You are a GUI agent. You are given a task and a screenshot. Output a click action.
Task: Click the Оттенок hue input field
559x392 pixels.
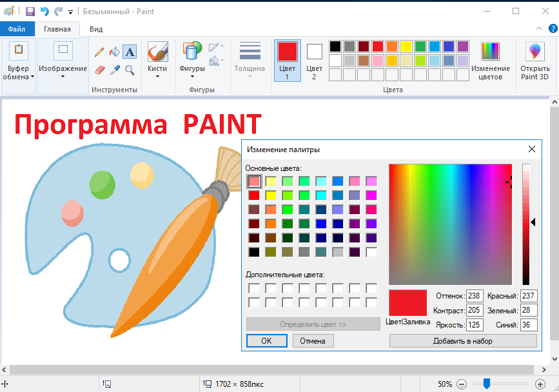coord(475,296)
